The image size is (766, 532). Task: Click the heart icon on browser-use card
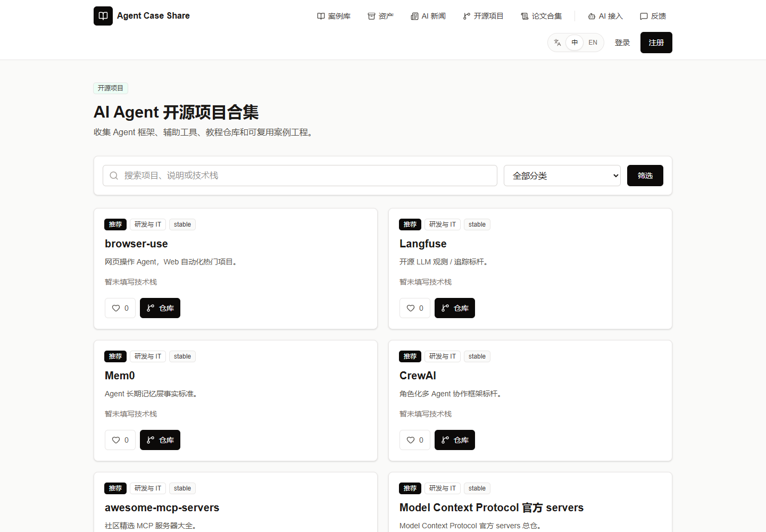coord(116,308)
